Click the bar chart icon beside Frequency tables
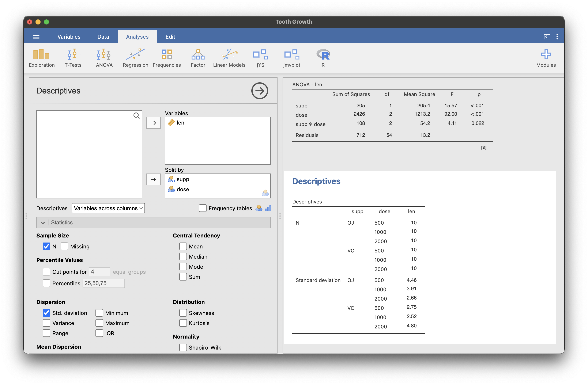This screenshot has width=588, height=385. 268,208
